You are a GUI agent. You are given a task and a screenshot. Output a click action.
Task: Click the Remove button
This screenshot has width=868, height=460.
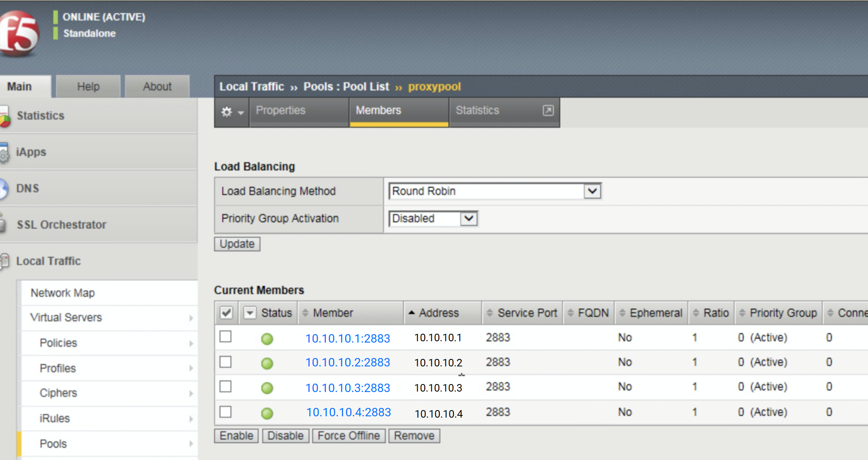tap(414, 436)
